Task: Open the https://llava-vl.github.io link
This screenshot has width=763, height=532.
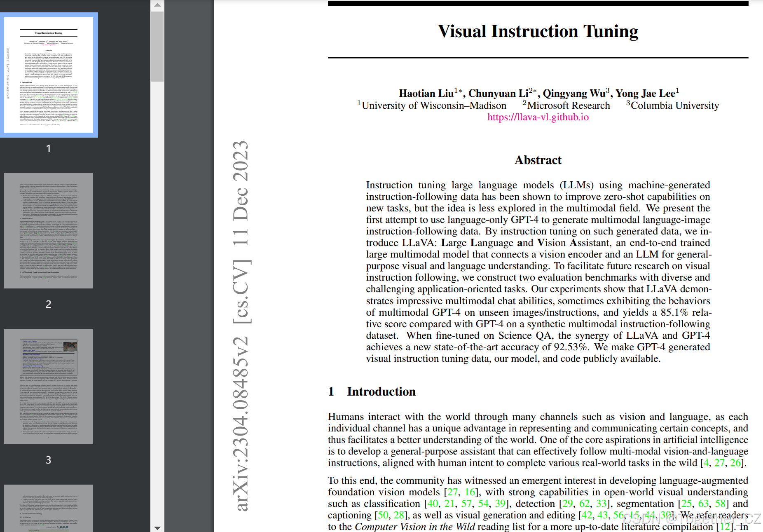Action: click(538, 117)
